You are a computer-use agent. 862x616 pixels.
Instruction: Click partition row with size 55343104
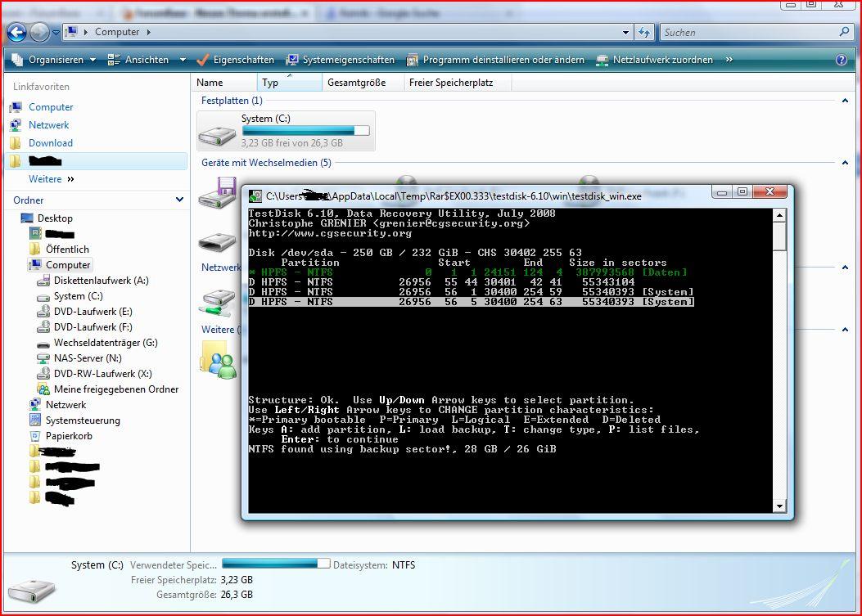pos(442,282)
